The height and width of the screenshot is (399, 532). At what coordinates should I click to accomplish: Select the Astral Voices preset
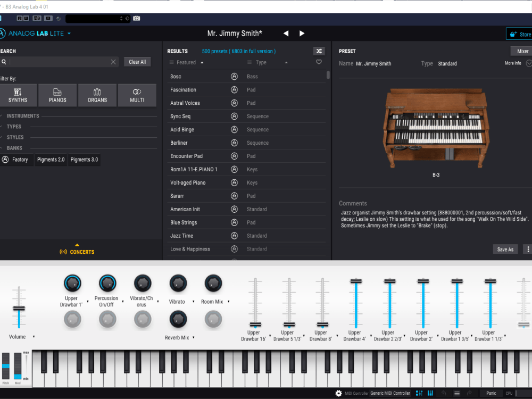(x=185, y=103)
